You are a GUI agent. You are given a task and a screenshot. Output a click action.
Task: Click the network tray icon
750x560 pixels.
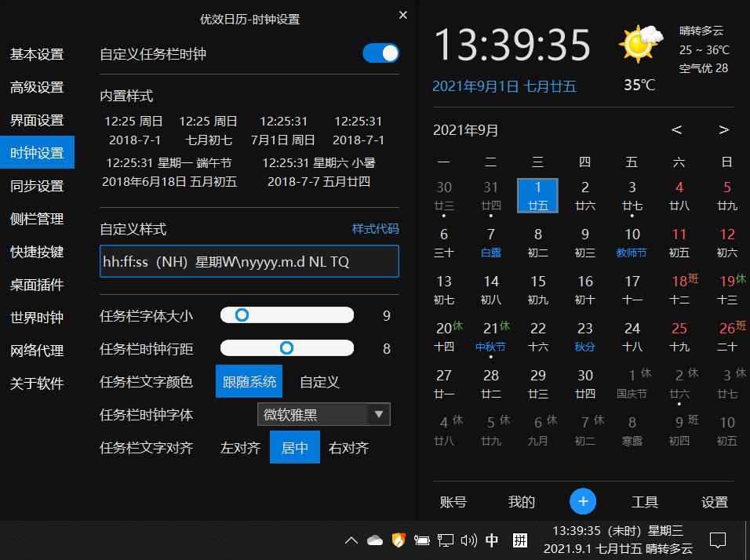pos(445,540)
